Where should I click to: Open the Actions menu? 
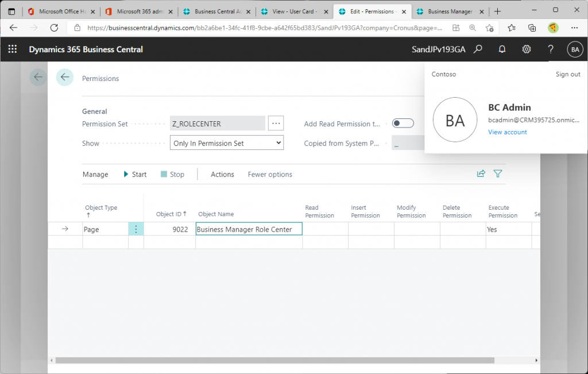pyautogui.click(x=222, y=174)
